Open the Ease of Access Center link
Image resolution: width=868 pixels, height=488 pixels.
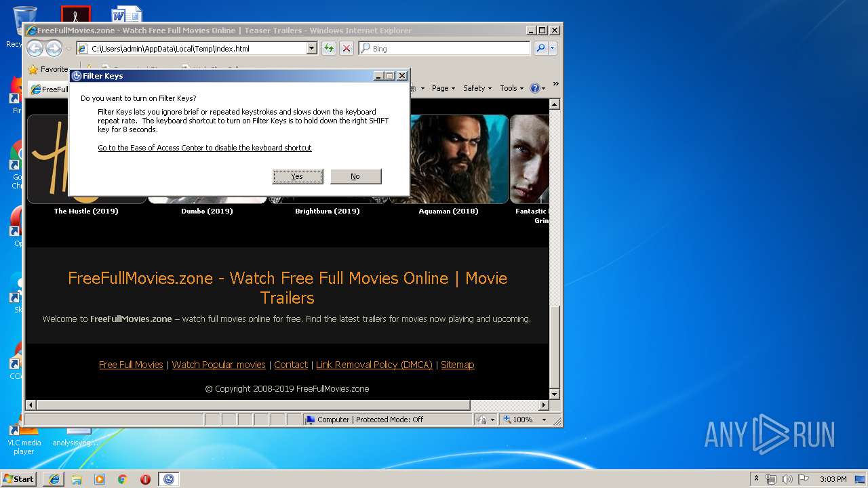coord(205,148)
